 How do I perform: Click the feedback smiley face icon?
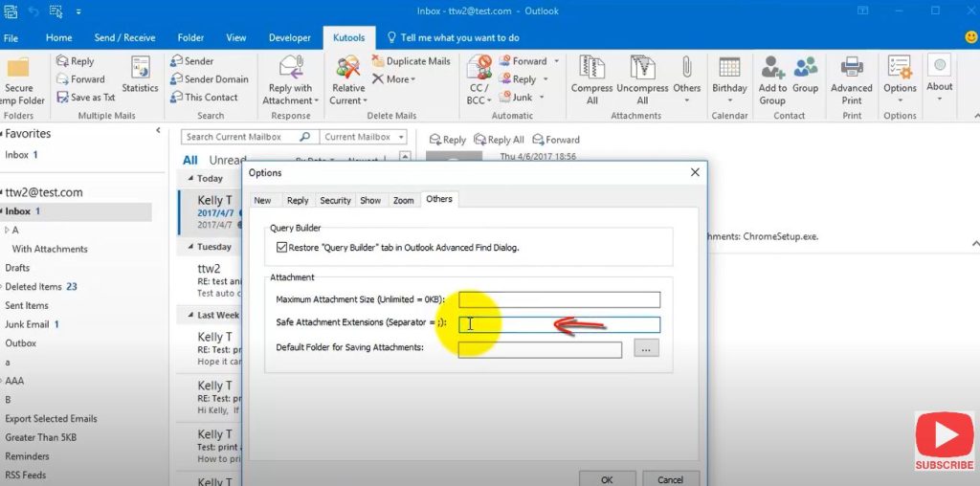click(x=970, y=37)
